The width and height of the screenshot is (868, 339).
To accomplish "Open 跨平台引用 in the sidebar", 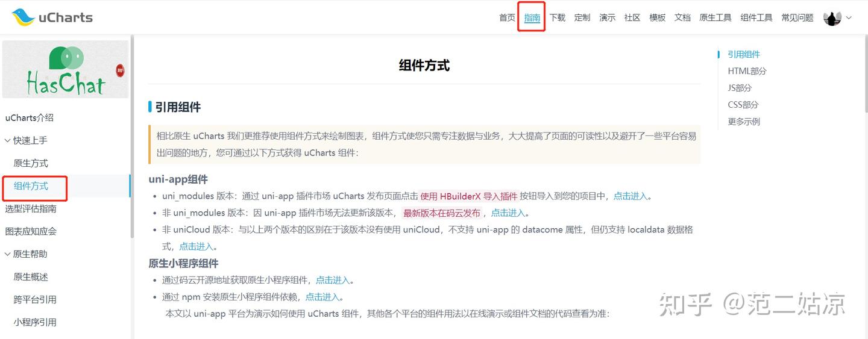I will (35, 300).
